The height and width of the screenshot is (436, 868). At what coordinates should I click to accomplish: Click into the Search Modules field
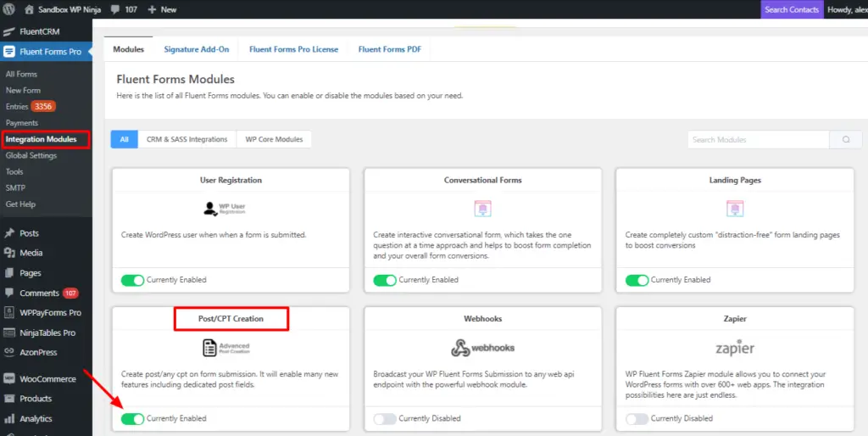point(759,140)
